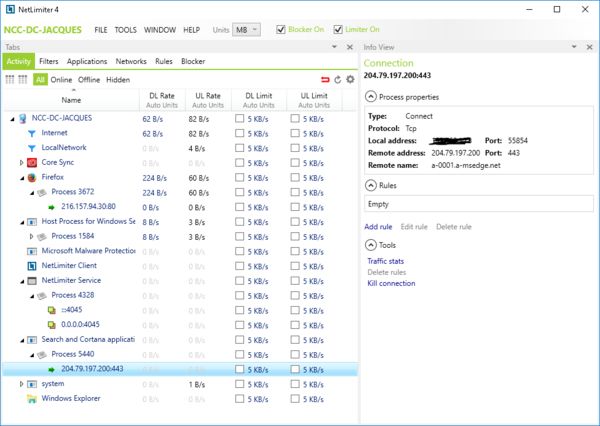Collapse the Process properties section
This screenshot has height=426, width=600.
click(x=370, y=97)
